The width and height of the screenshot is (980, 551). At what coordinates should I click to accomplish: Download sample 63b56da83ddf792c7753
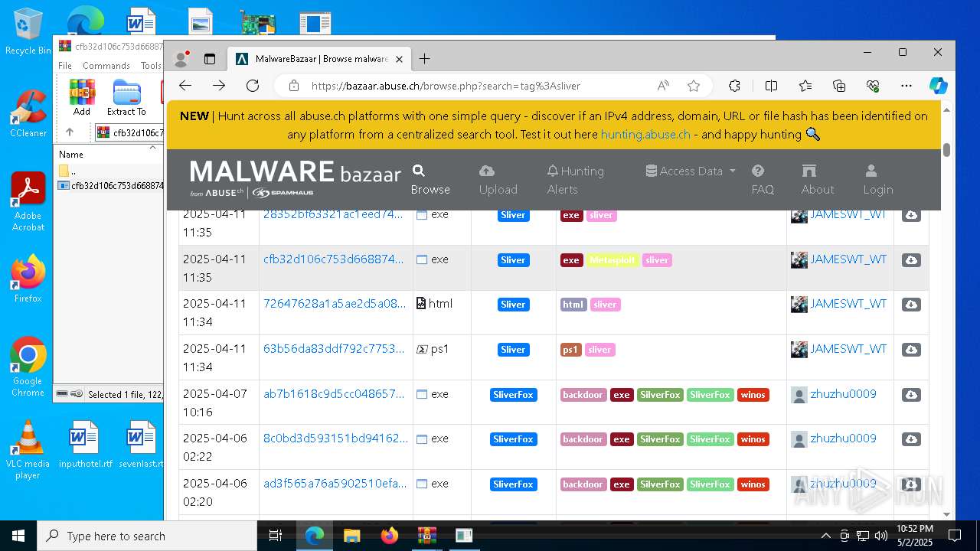tap(911, 350)
